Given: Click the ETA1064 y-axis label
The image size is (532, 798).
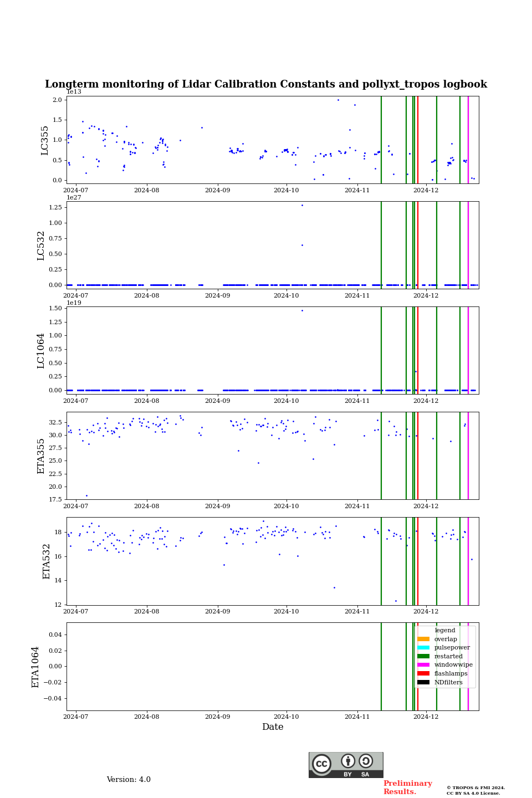Looking at the screenshot, I should pos(35,667).
